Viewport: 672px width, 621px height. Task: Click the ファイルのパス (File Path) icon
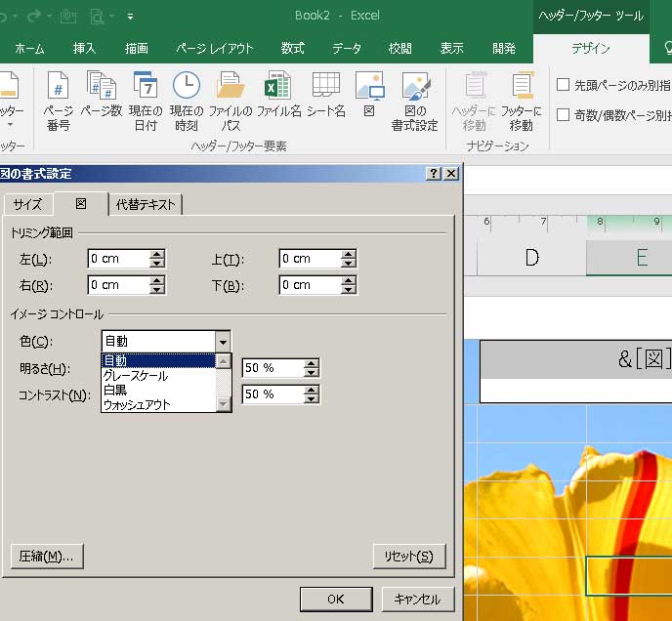[231, 101]
